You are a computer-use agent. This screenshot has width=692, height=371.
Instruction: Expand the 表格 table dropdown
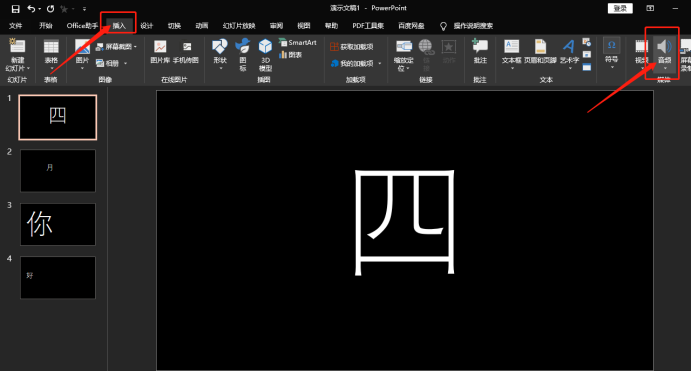pos(51,69)
